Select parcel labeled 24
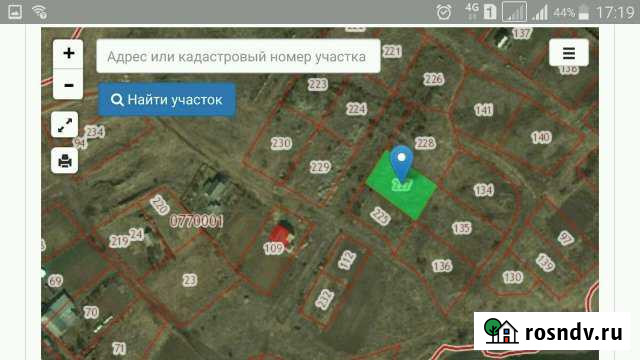The width and height of the screenshot is (640, 360). coord(136,234)
